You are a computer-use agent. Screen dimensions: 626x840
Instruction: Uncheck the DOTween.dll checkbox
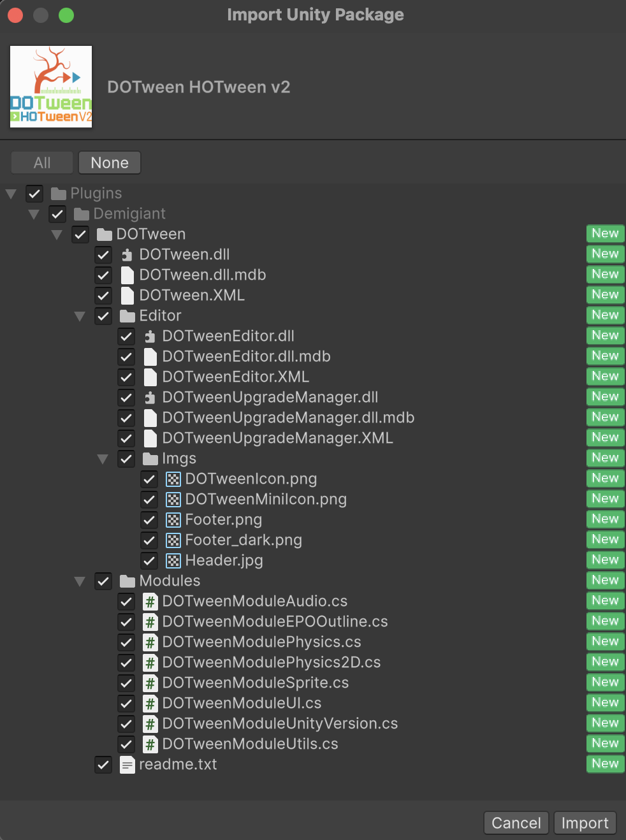coord(103,254)
